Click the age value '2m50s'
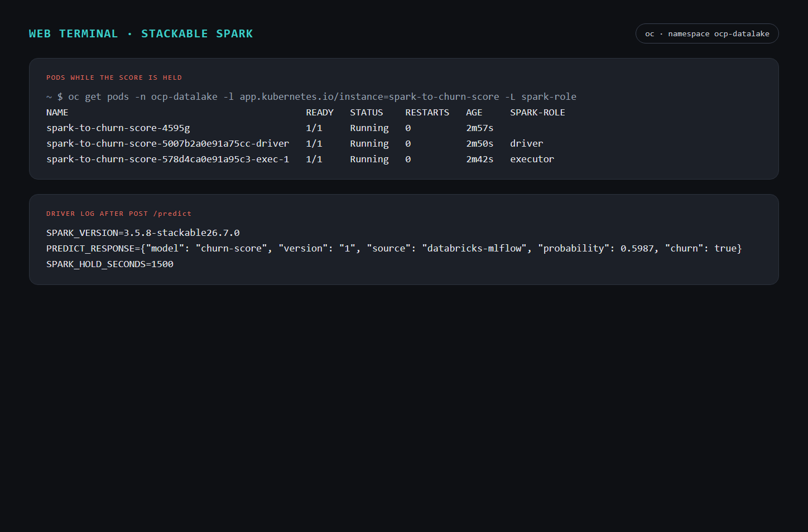Screen dimensions: 808x532 pos(480,143)
